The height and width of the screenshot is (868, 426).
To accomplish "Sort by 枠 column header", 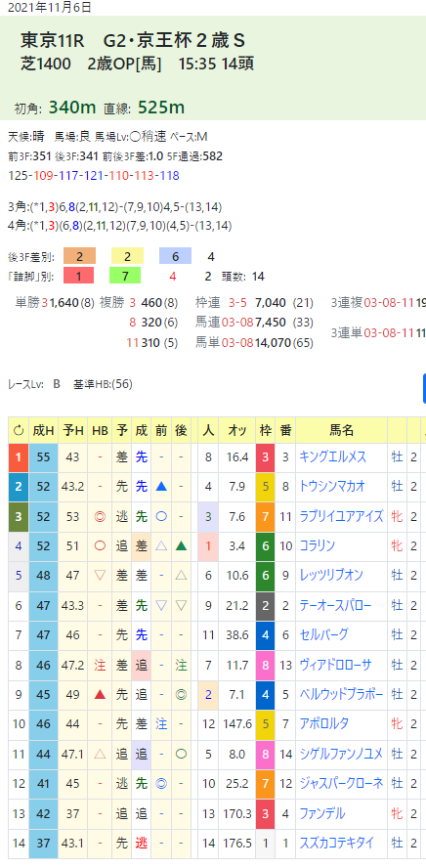I will tap(265, 430).
